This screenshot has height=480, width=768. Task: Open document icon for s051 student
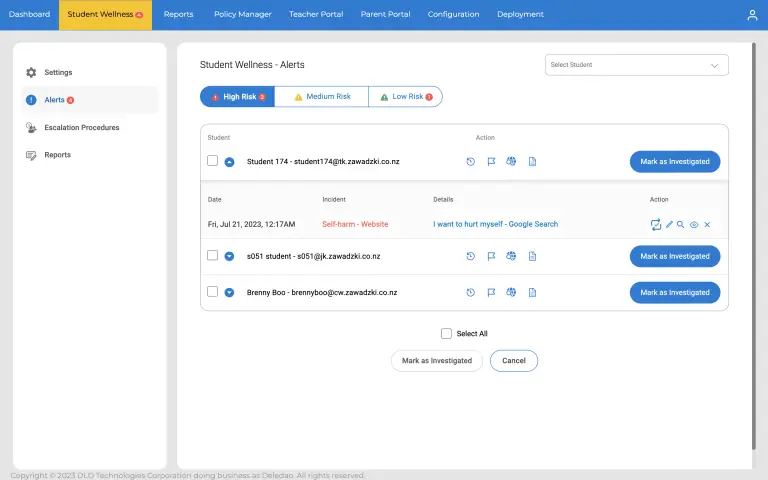click(532, 256)
